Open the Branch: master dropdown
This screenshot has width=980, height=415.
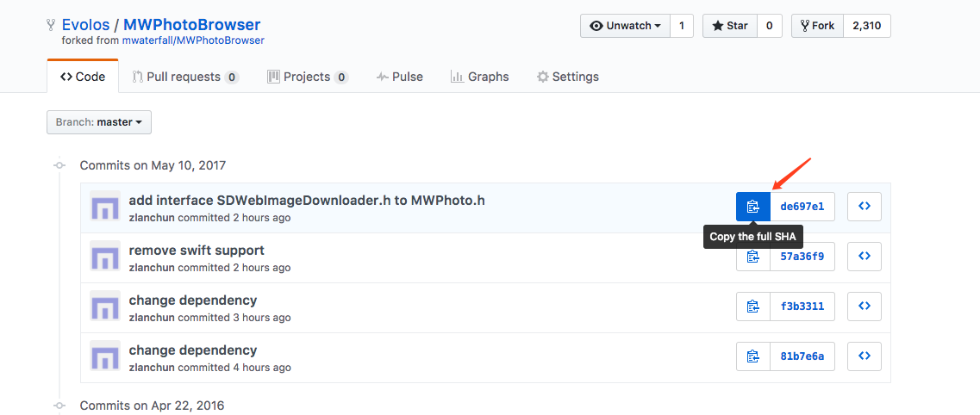tap(99, 122)
